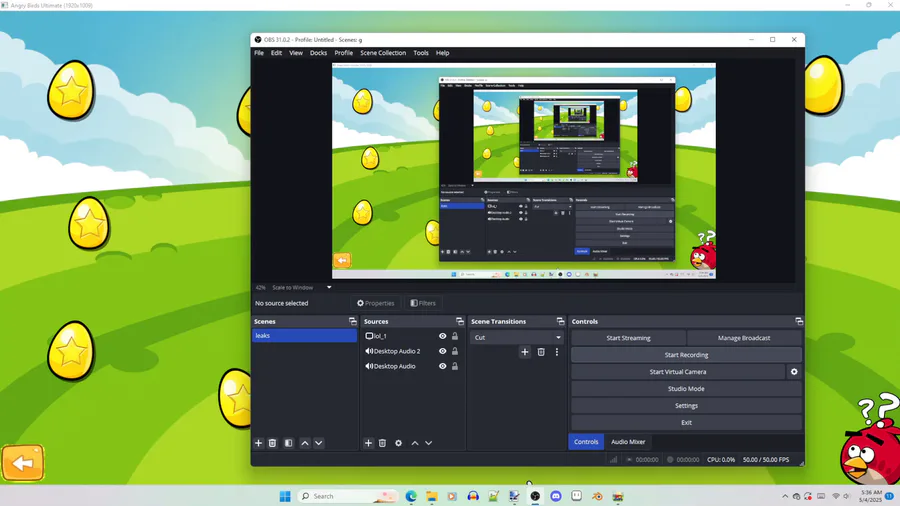Viewport: 900px width, 506px height.
Task: Open Microsoft Edge from the taskbar
Action: (x=411, y=496)
